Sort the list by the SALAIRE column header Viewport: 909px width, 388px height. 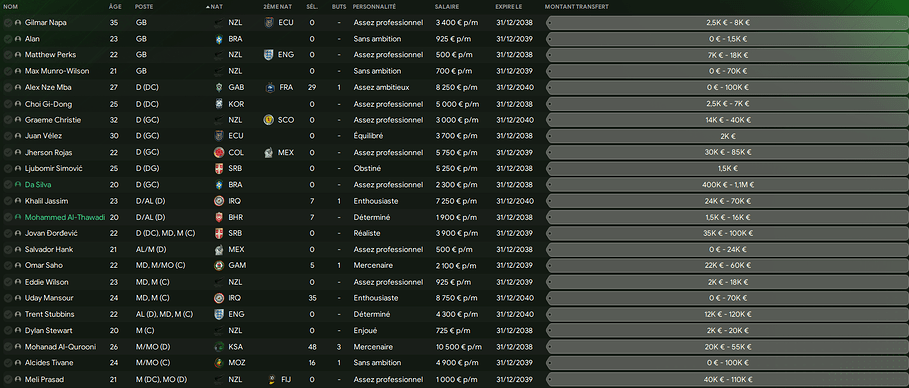pyautogui.click(x=447, y=7)
